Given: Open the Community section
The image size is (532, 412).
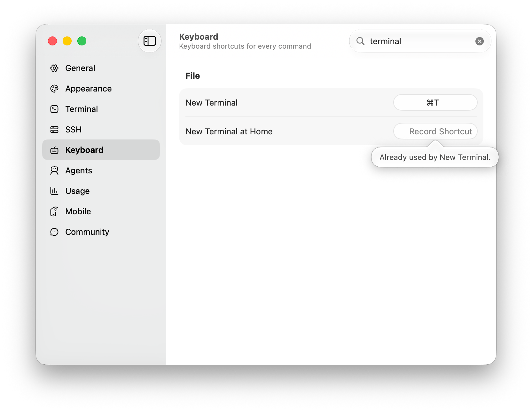Looking at the screenshot, I should (x=101, y=232).
